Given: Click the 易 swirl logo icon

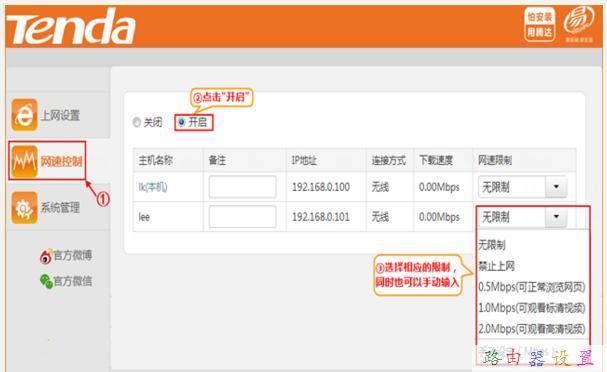Looking at the screenshot, I should [579, 23].
